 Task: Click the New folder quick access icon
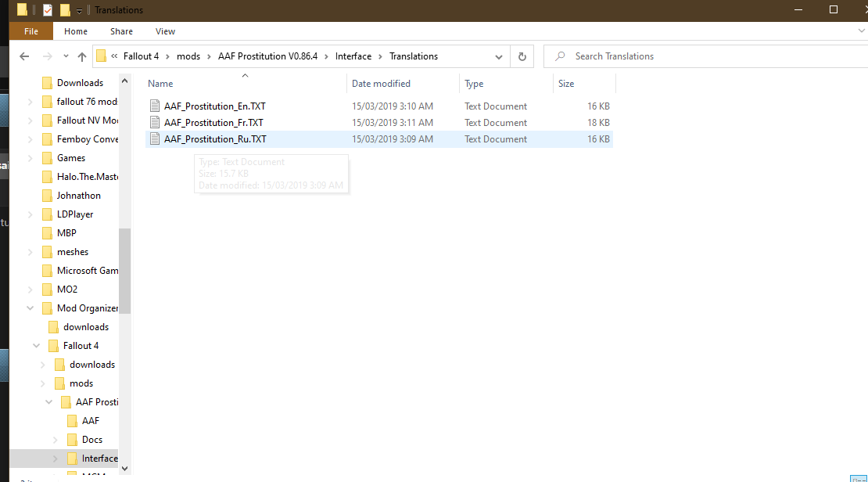click(x=65, y=10)
